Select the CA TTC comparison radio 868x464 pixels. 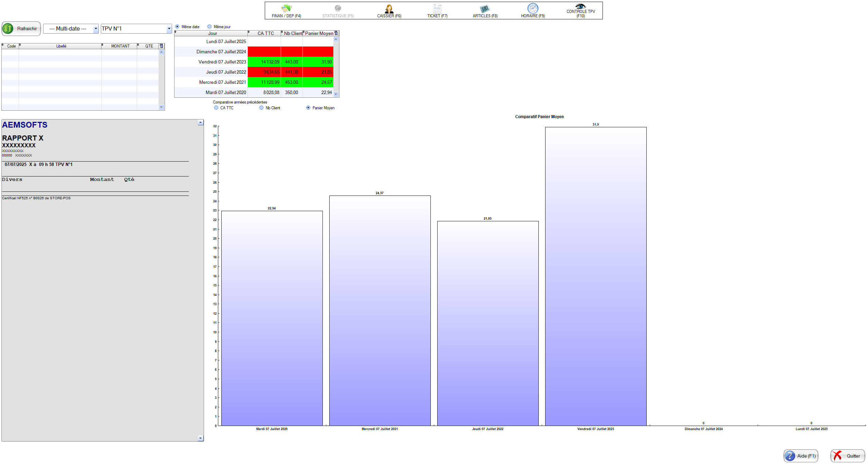point(216,108)
